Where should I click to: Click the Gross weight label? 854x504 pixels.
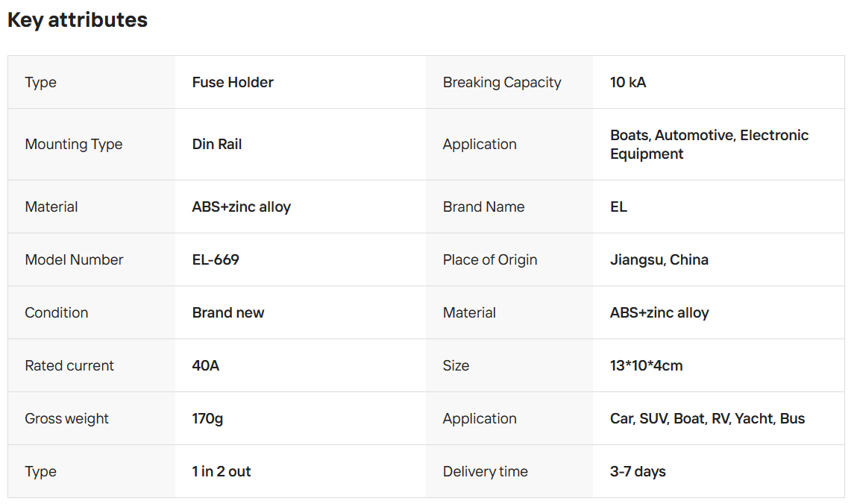pyautogui.click(x=66, y=419)
